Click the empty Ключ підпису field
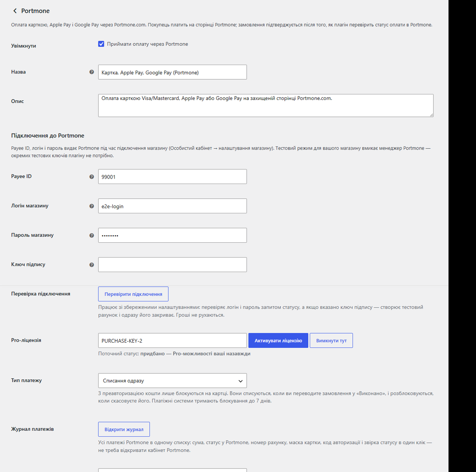The width and height of the screenshot is (476, 472). (172, 265)
